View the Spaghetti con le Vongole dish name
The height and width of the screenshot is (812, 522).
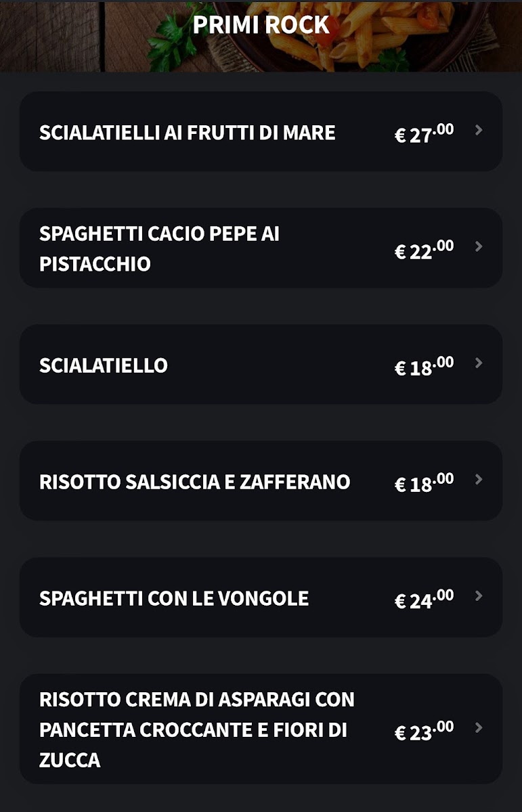(174, 598)
